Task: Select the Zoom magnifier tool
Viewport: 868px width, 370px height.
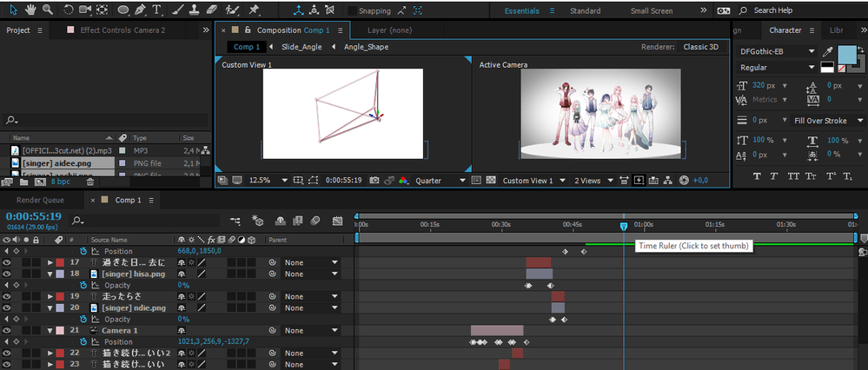Action: click(x=48, y=10)
